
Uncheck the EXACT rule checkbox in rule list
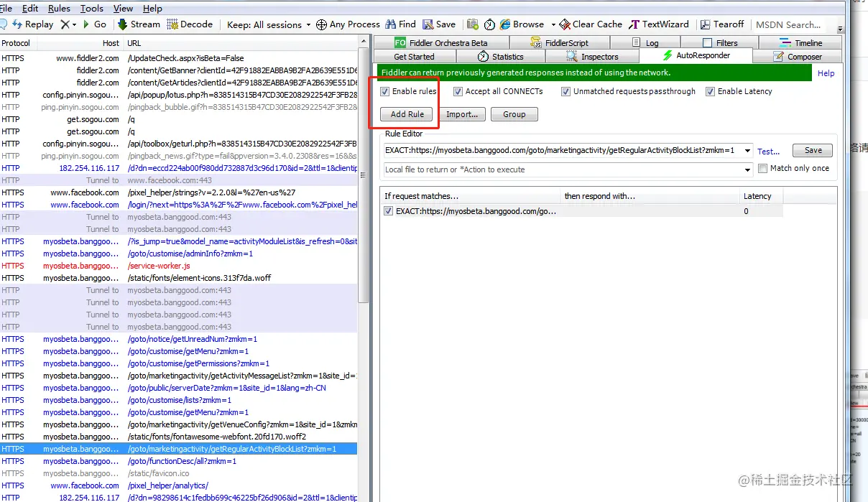pyautogui.click(x=389, y=211)
